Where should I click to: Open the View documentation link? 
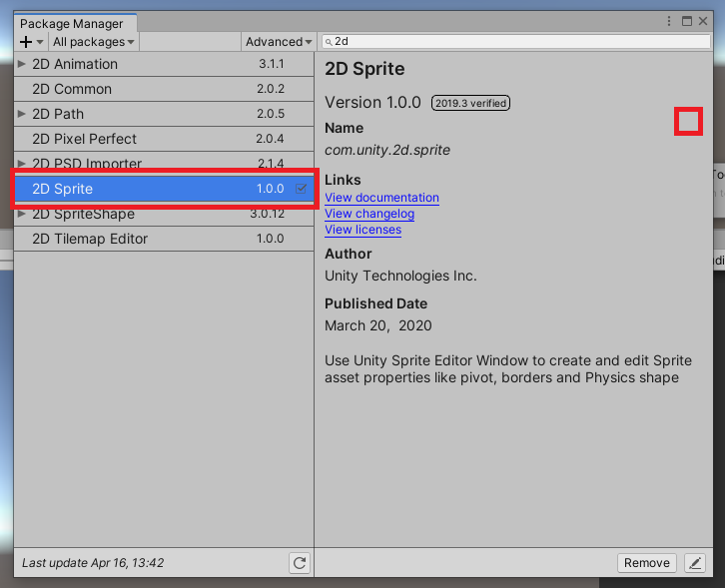click(381, 198)
